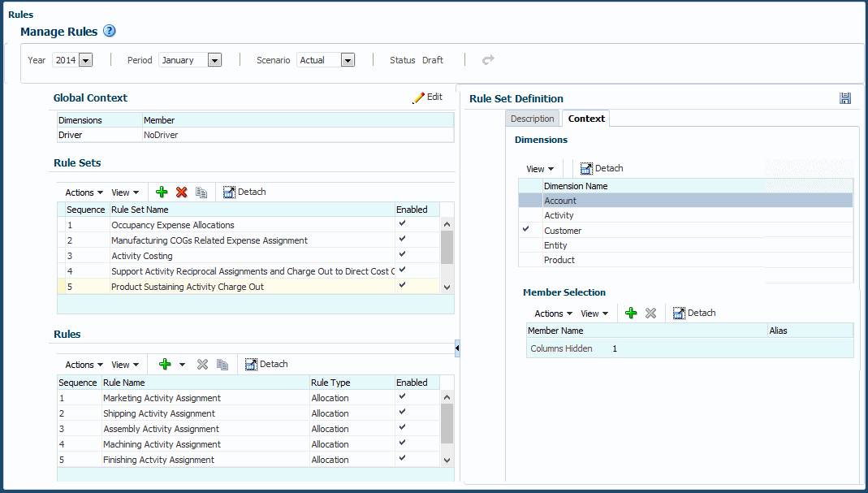Screen dimensions: 868x493
Task: Select the Product dimension row
Action: pyautogui.click(x=686, y=260)
